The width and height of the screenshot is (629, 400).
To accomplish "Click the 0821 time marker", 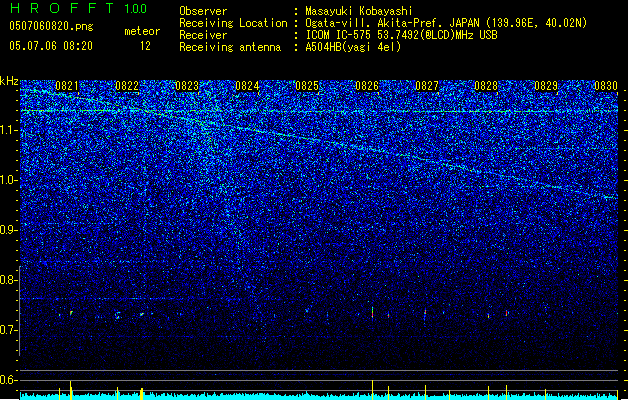I will 67,86.
